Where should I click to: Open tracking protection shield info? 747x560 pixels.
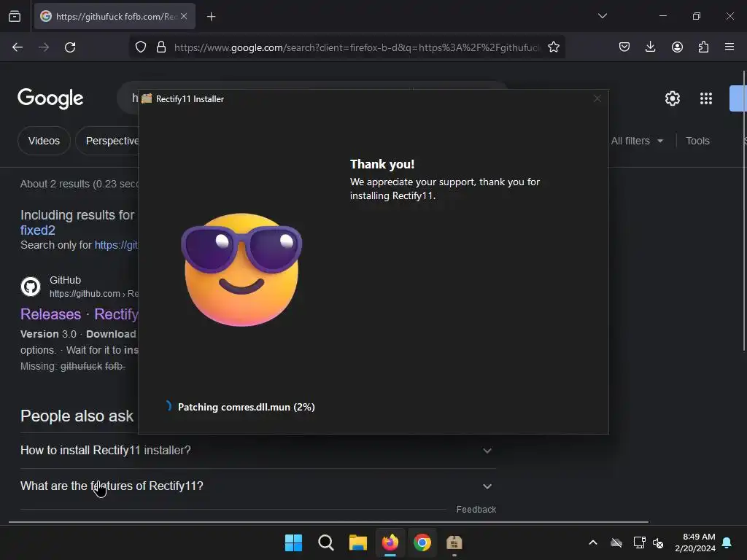[141, 47]
